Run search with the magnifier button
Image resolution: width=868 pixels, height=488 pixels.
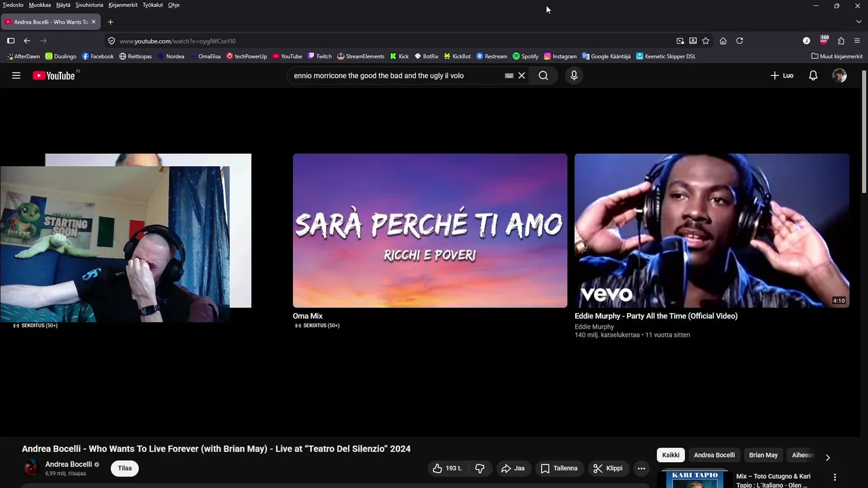pyautogui.click(x=543, y=76)
